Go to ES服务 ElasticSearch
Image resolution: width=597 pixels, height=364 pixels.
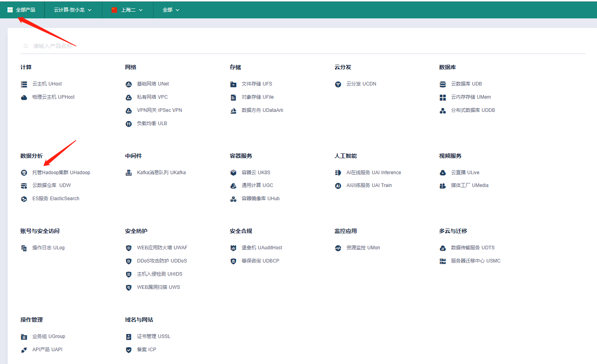point(56,199)
